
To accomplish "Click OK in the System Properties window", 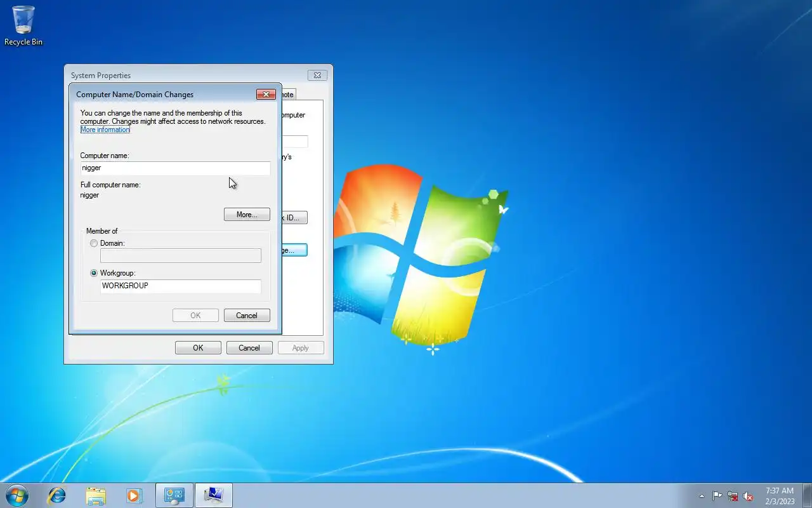I will click(x=198, y=348).
